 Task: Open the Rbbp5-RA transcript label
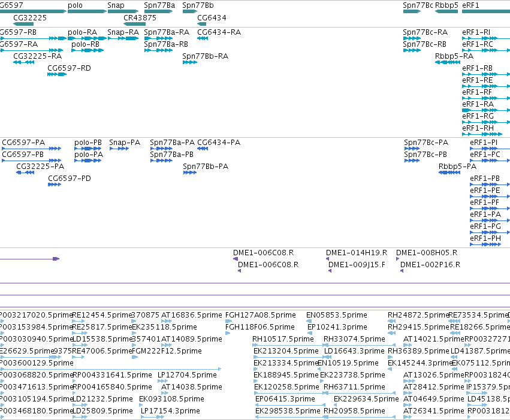(454, 56)
